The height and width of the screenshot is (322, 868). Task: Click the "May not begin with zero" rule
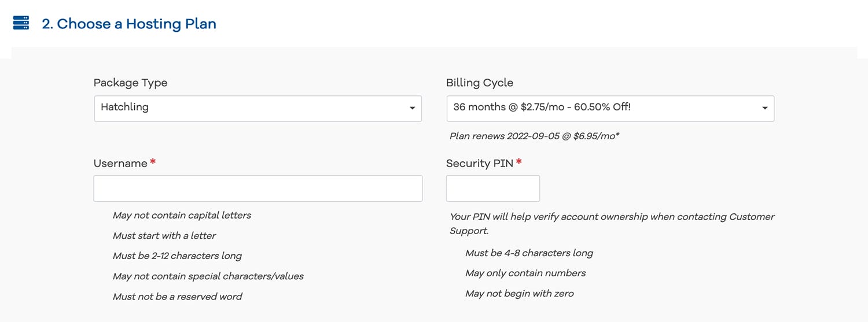click(x=519, y=294)
